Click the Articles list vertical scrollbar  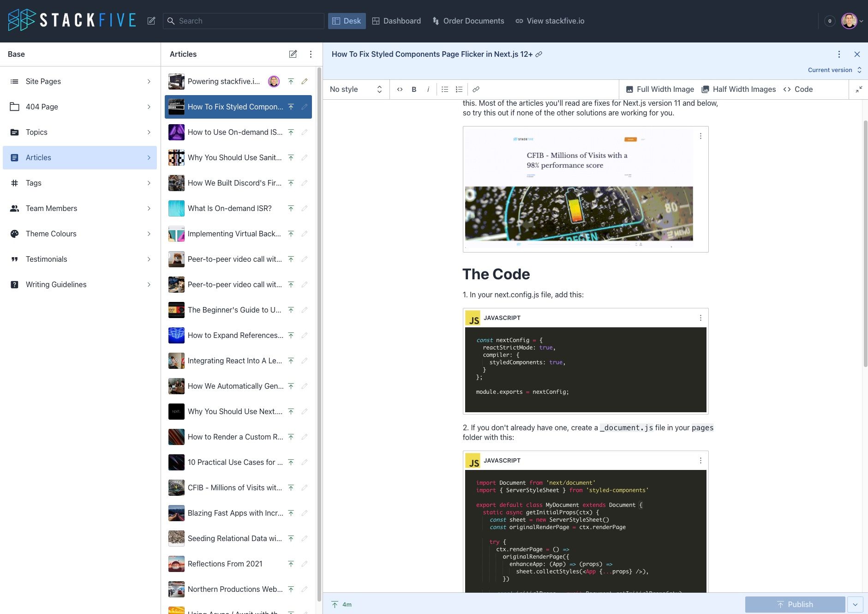point(319,335)
